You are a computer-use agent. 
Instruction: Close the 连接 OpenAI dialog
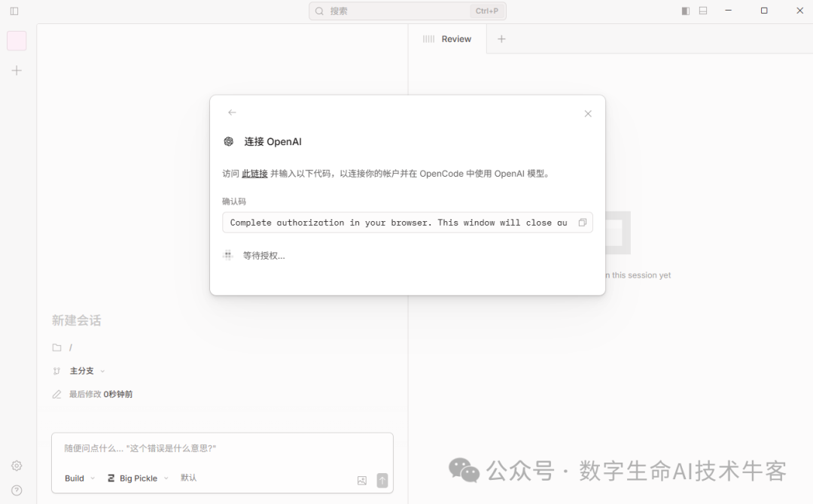click(x=588, y=114)
